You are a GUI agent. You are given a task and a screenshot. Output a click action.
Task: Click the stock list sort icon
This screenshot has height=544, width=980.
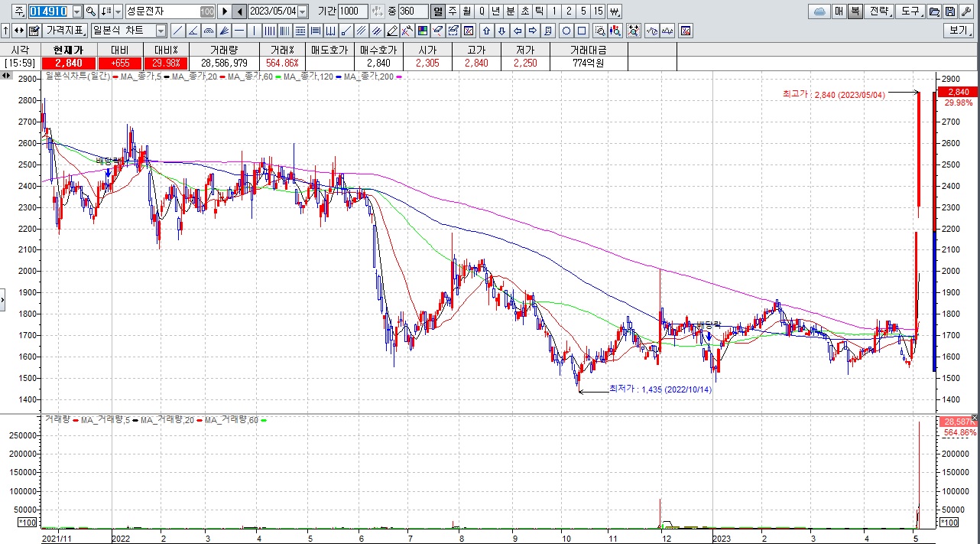pos(106,11)
